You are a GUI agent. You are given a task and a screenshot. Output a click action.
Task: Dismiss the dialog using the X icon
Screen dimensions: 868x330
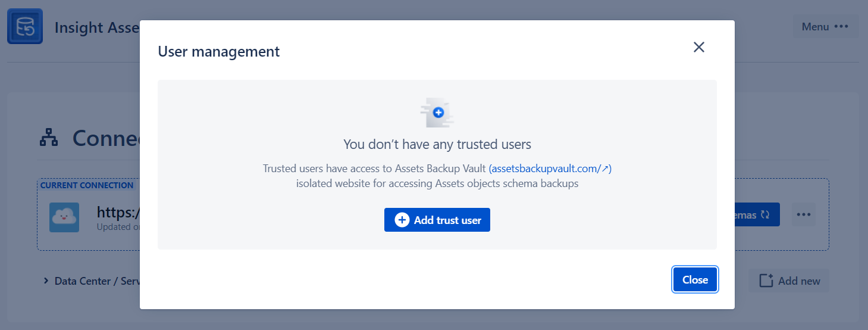(x=699, y=47)
